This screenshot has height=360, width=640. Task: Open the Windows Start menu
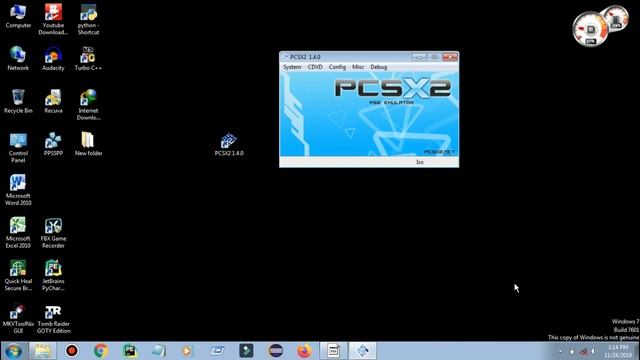coord(13,351)
